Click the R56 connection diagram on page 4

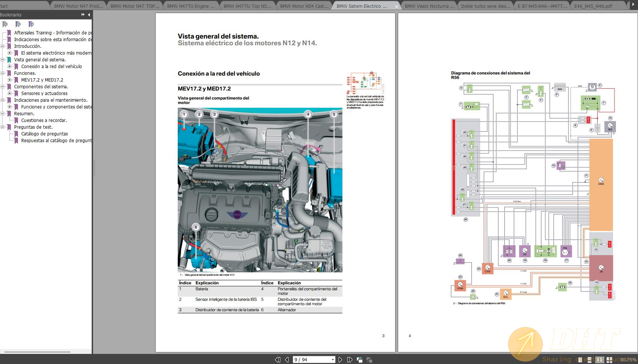533,191
